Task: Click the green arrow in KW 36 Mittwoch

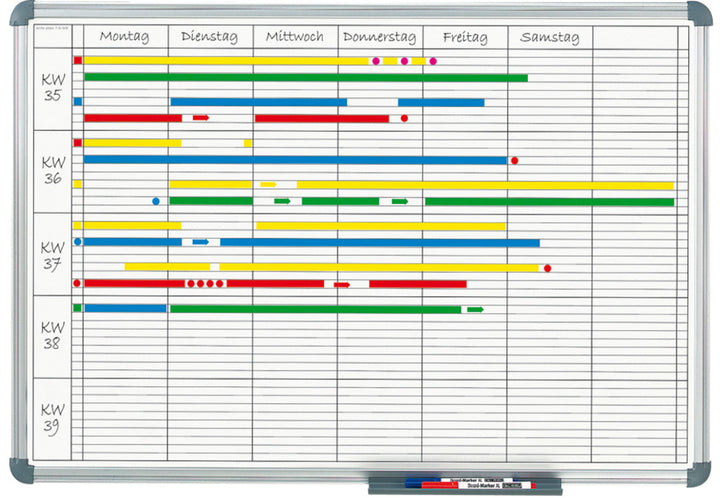Action: tap(282, 201)
